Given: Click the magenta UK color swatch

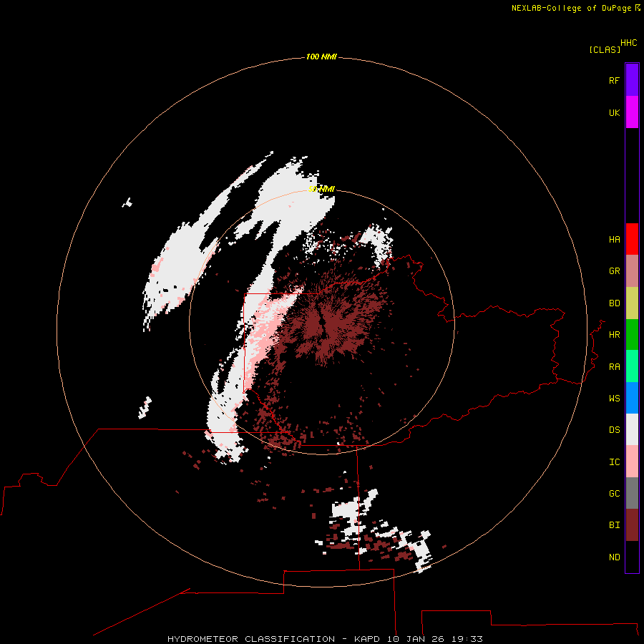Looking at the screenshot, I should point(632,112).
